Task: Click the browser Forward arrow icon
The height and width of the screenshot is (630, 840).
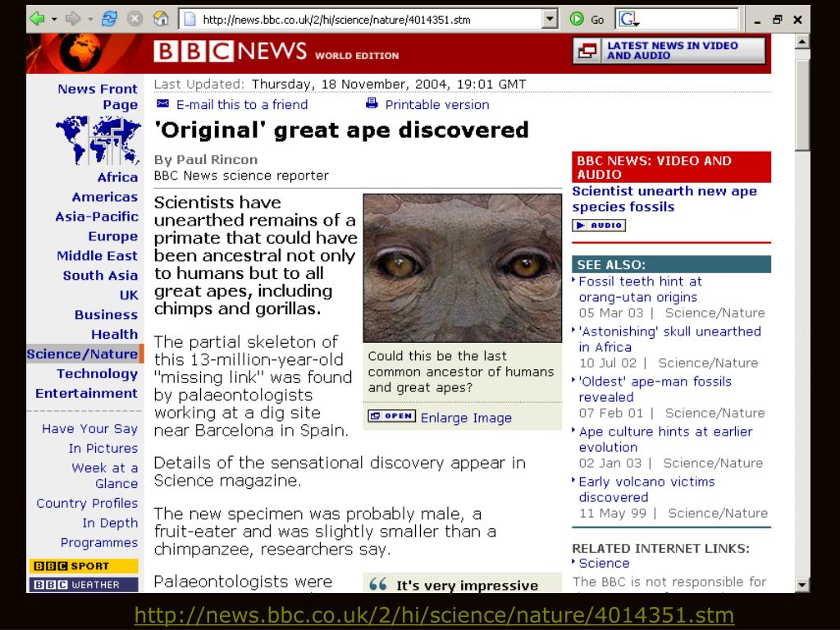Action: 72,20
